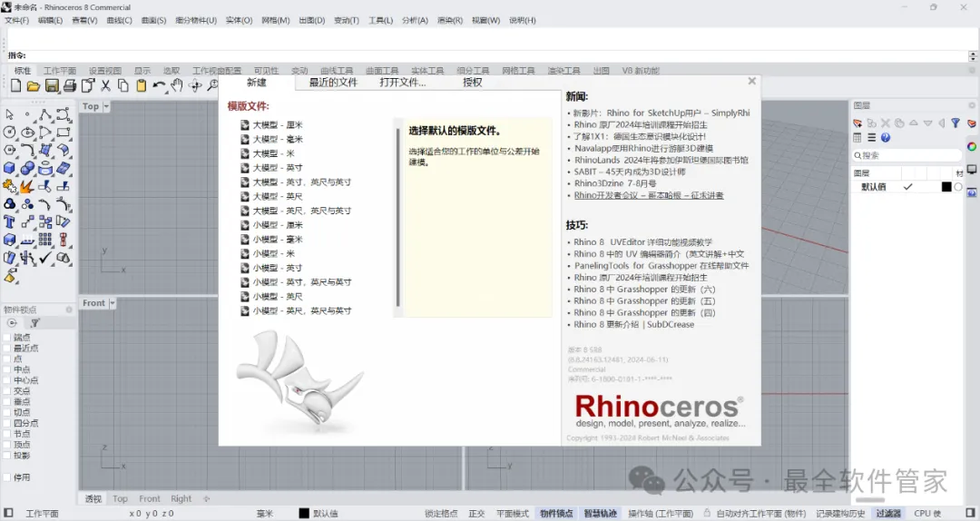The image size is (980, 521).
Task: Click the blue help icon in layers panel
Action: tap(886, 138)
